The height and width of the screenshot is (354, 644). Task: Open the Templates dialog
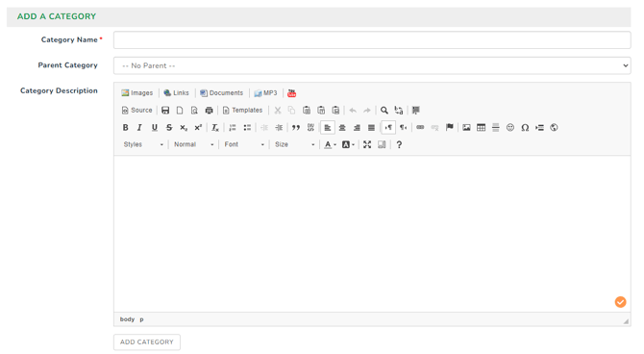[x=242, y=111]
